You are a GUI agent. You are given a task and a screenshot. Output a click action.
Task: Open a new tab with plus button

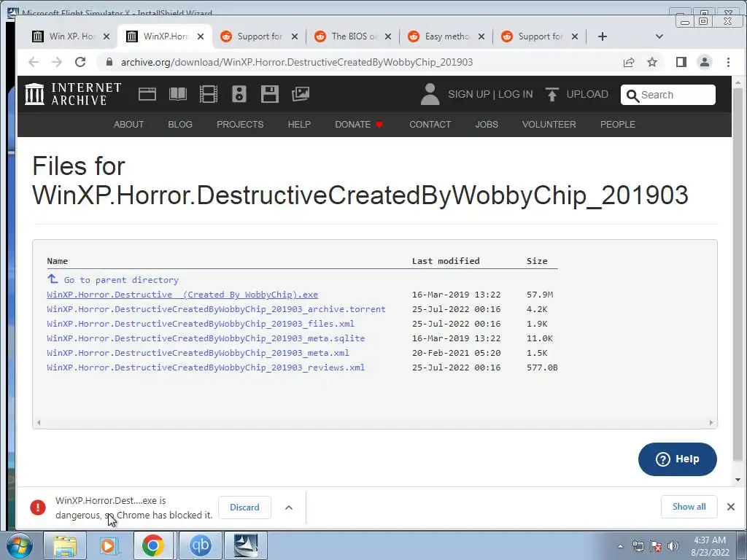[x=602, y=36]
